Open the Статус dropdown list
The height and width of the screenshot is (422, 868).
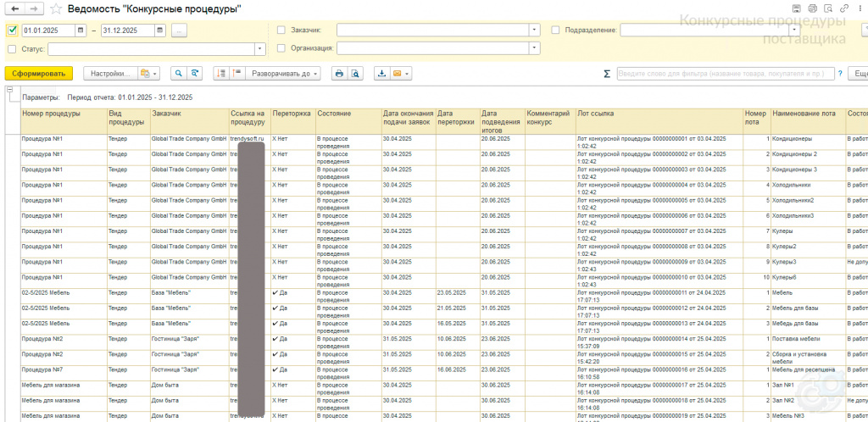260,49
